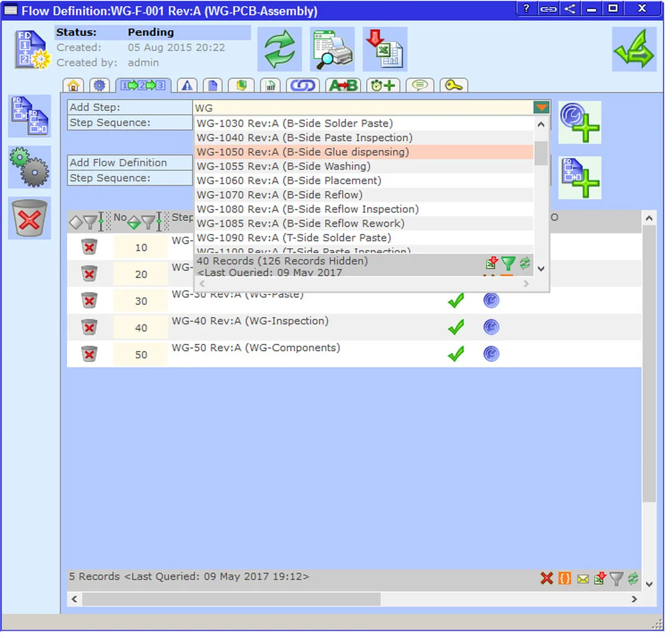Choose WG-1050 Rev:A (B-Side Glue dispensing)
Viewport: 672px width, 638px height.
point(364,152)
